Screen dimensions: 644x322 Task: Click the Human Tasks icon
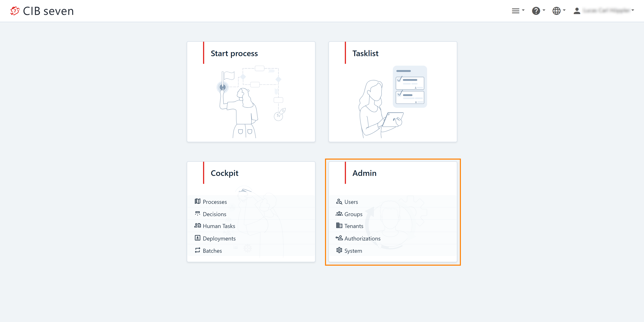197,225
